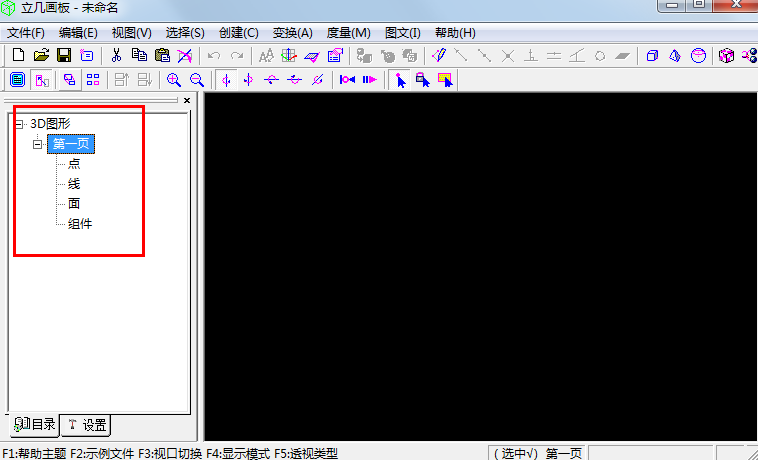Toggle the directory panel list icon
Image resolution: width=758 pixels, height=460 pixels.
click(18, 80)
